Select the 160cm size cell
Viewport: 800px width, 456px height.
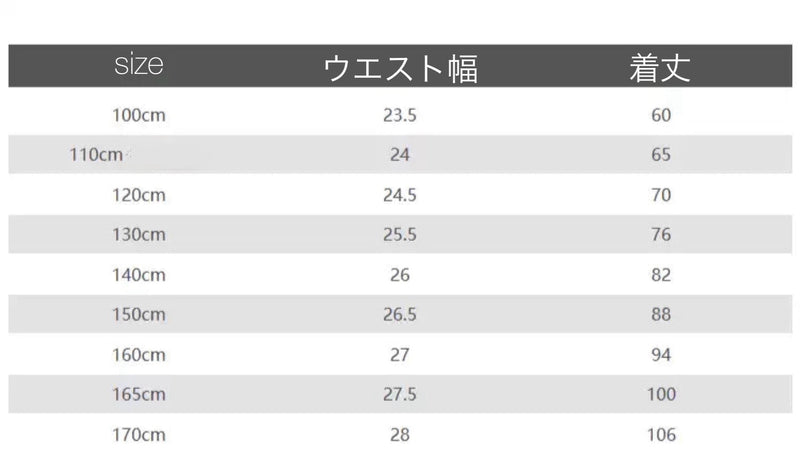click(x=139, y=354)
